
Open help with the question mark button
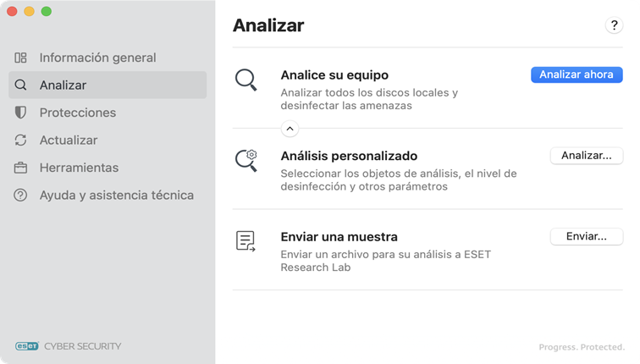click(614, 26)
